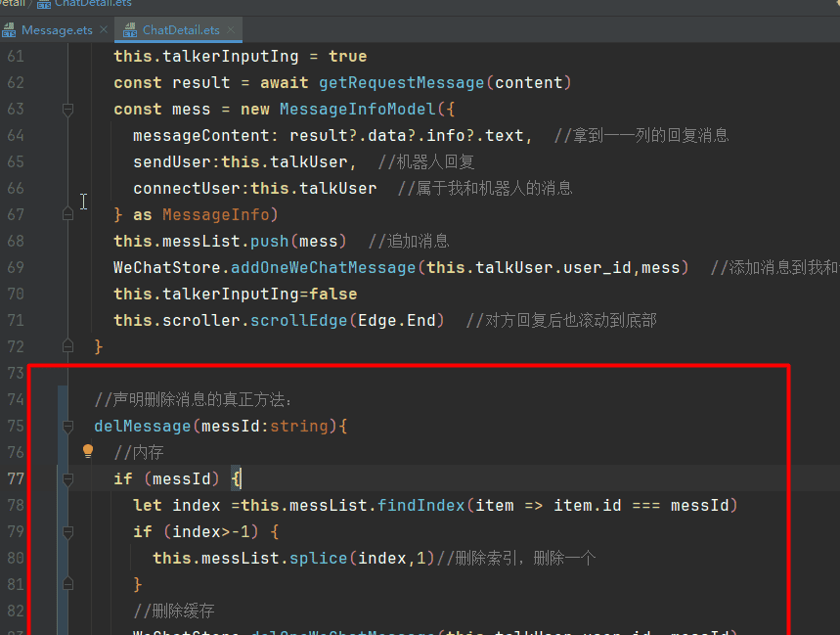Click the ETS icon in the breadcrumb path
This screenshot has height=635, width=840.
[44, 4]
